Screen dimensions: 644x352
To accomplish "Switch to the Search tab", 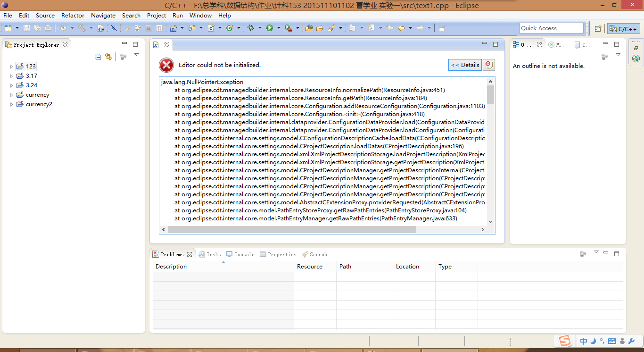I will (x=314, y=254).
